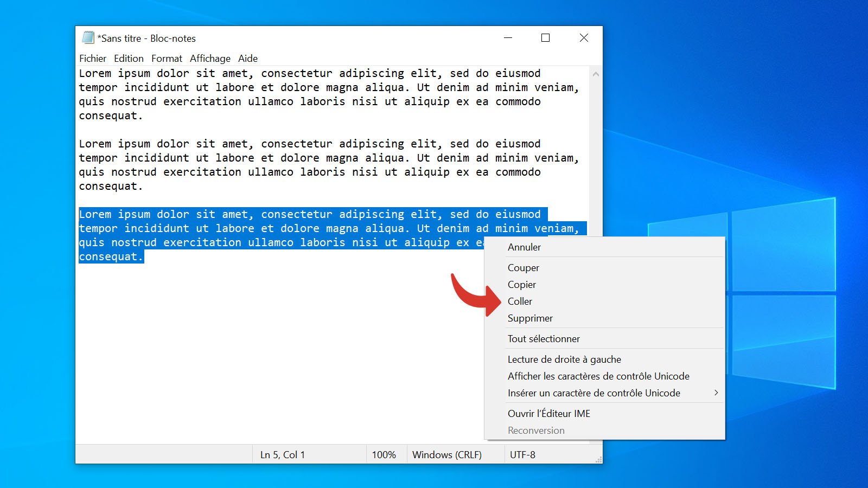Choose Ouvrir l'Éditeur IME

(x=604, y=414)
